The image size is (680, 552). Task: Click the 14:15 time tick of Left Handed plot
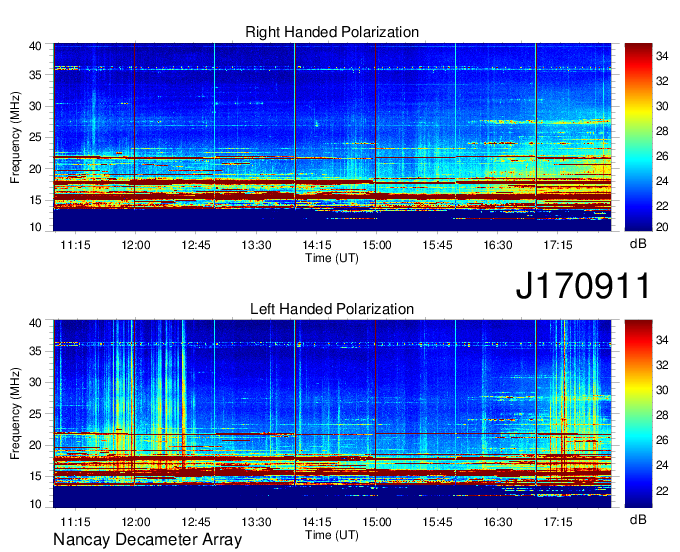(x=317, y=522)
